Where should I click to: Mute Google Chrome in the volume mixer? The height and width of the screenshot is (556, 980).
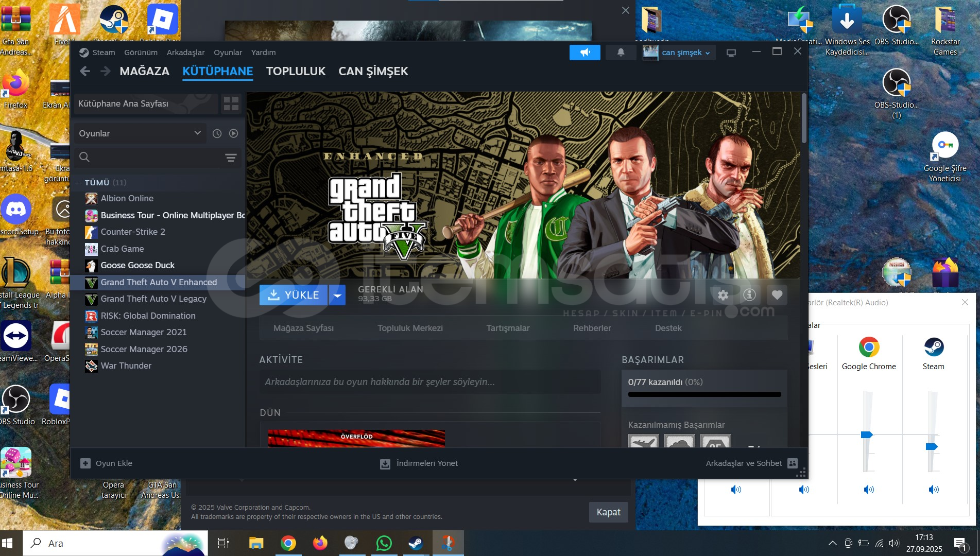[869, 490]
